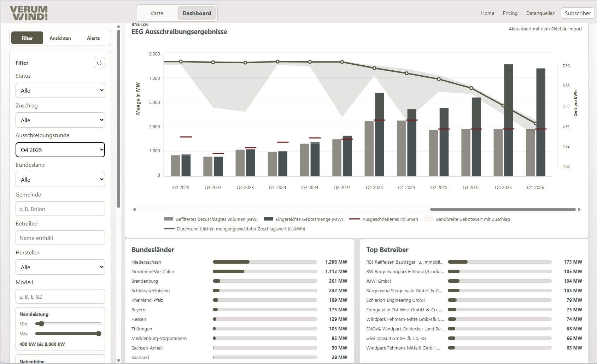Click the RBI-Raiffeisen Bauträger operator row

[474, 262]
